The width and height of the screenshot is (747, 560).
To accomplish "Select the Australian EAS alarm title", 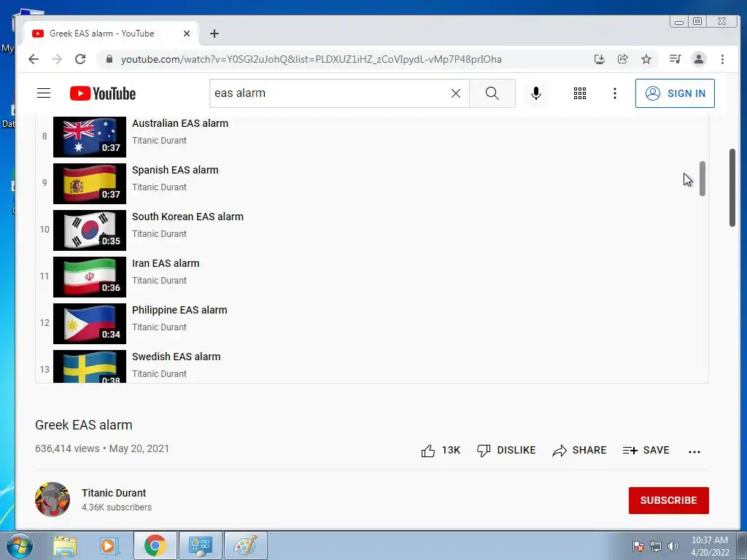I will click(180, 123).
